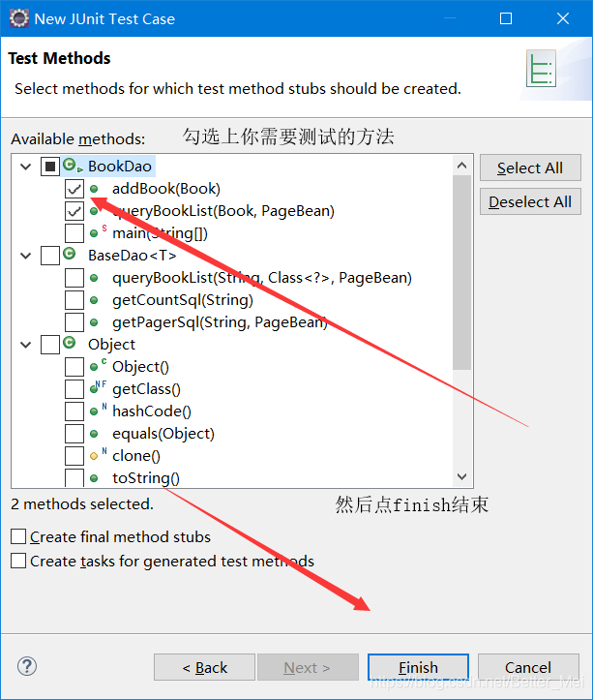Select the BaseDao<T> label
The image size is (593, 700).
coord(133,256)
